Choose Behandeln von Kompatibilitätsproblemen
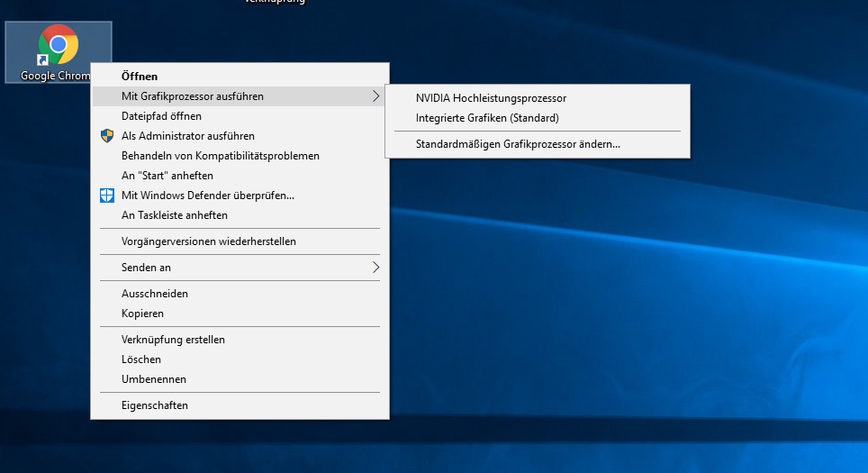 (240, 156)
